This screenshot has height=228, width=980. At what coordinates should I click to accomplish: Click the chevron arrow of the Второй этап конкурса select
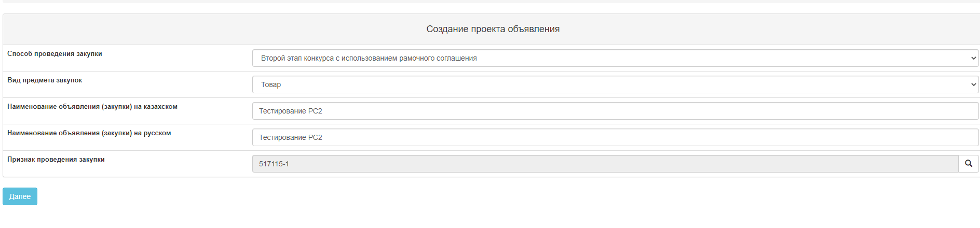point(973,58)
